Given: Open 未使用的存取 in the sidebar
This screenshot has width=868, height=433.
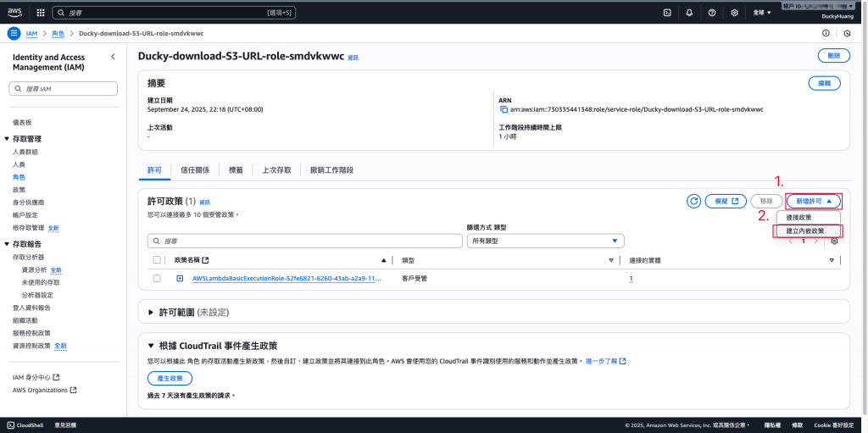Looking at the screenshot, I should pos(41,282).
